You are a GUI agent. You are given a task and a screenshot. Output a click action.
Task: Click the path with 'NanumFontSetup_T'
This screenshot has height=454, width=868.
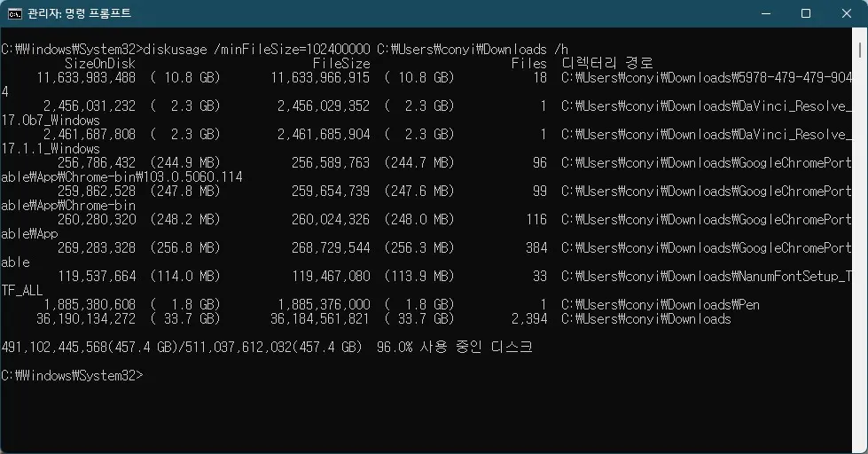tap(707, 277)
